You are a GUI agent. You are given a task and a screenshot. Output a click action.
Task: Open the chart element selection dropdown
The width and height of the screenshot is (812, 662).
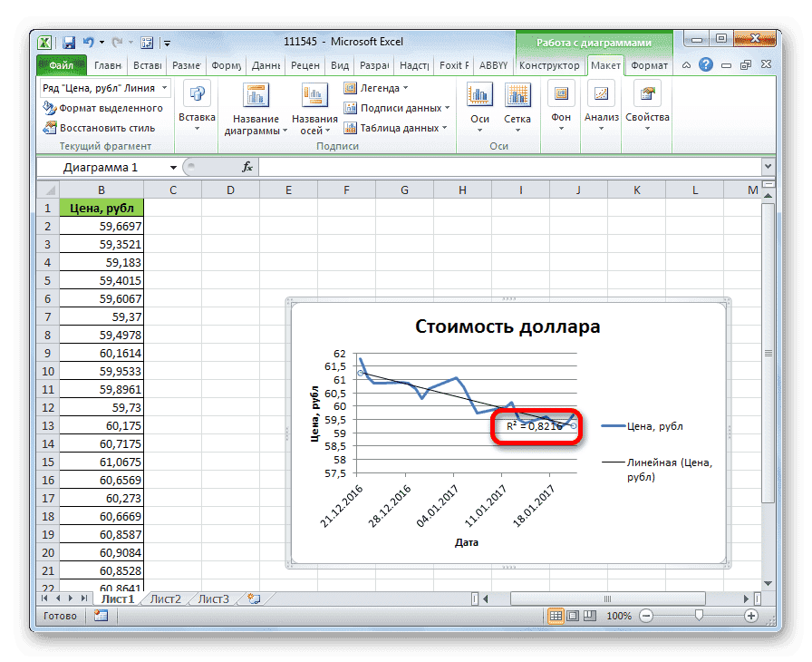[x=163, y=87]
